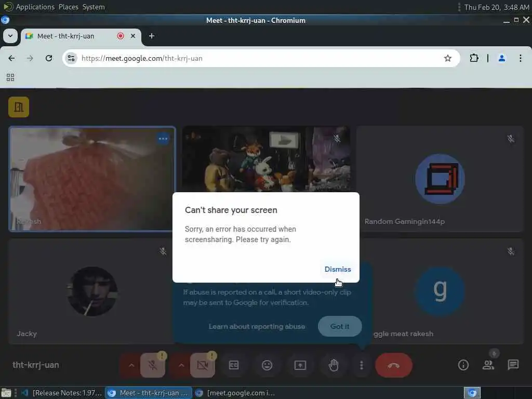
Task: Click the present now screen share icon
Action: coord(300,365)
